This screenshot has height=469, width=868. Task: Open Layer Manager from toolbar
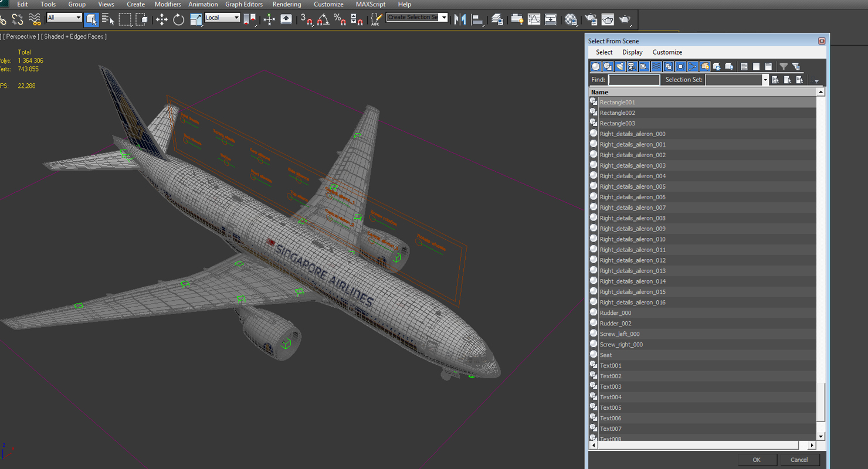497,19
